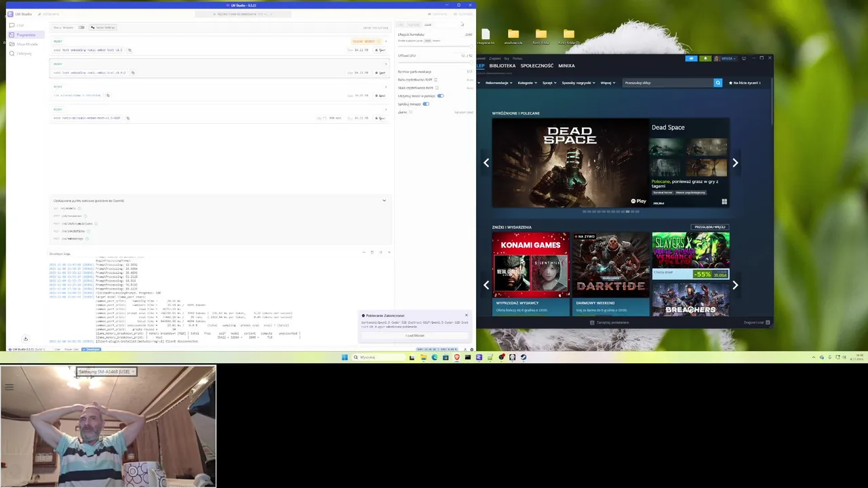The image size is (868, 488).
Task: Copy the third loaded model's identifier
Action: pyautogui.click(x=108, y=95)
